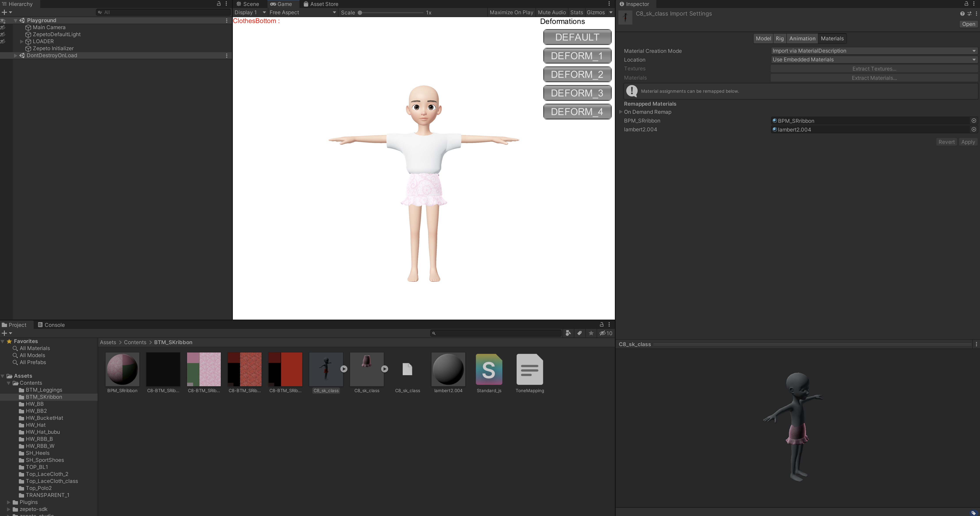Open C8_sk_class preview three-dot menu

click(x=976, y=344)
